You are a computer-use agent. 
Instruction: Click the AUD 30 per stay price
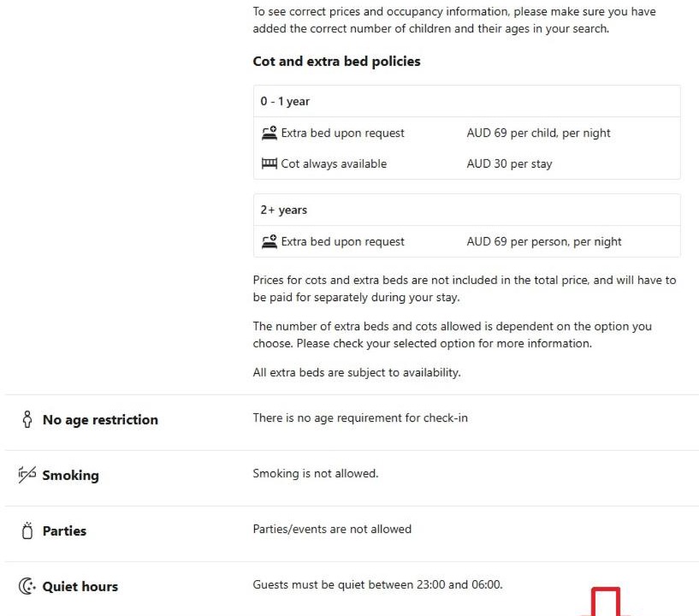[510, 163]
